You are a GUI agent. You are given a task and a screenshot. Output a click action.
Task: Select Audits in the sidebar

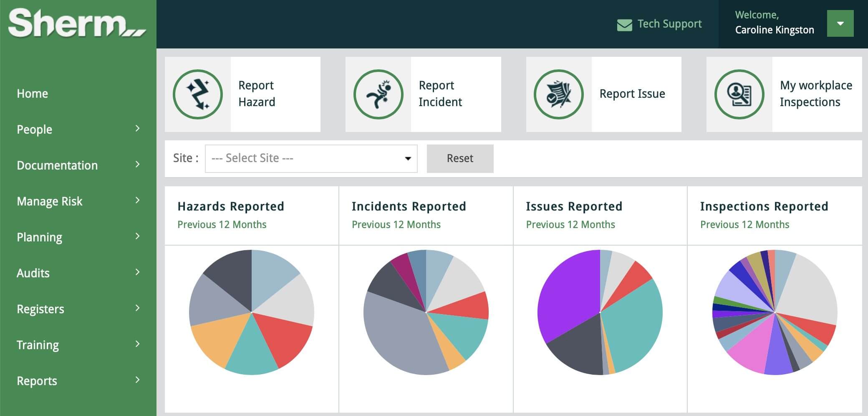point(33,273)
